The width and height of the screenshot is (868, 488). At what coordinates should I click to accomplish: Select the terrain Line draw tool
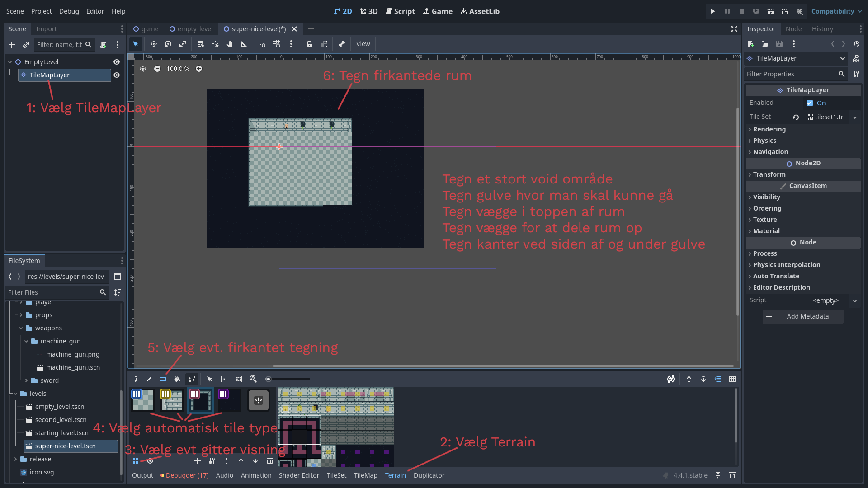pos(149,379)
